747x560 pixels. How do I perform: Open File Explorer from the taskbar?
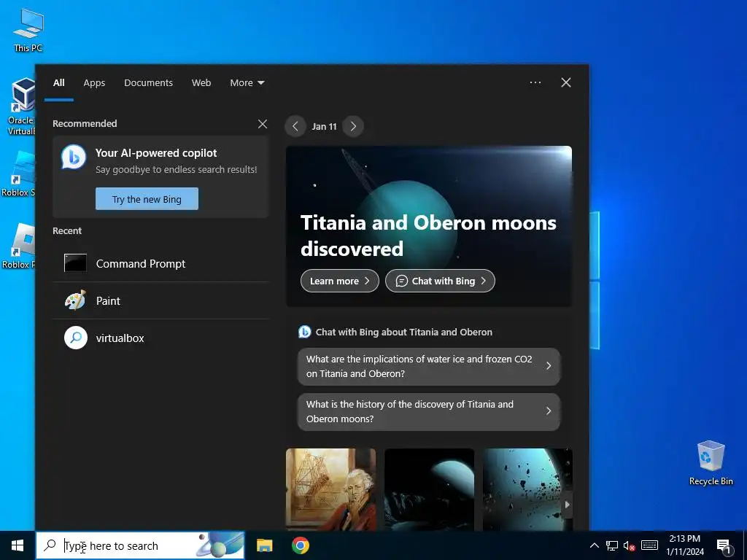(264, 545)
